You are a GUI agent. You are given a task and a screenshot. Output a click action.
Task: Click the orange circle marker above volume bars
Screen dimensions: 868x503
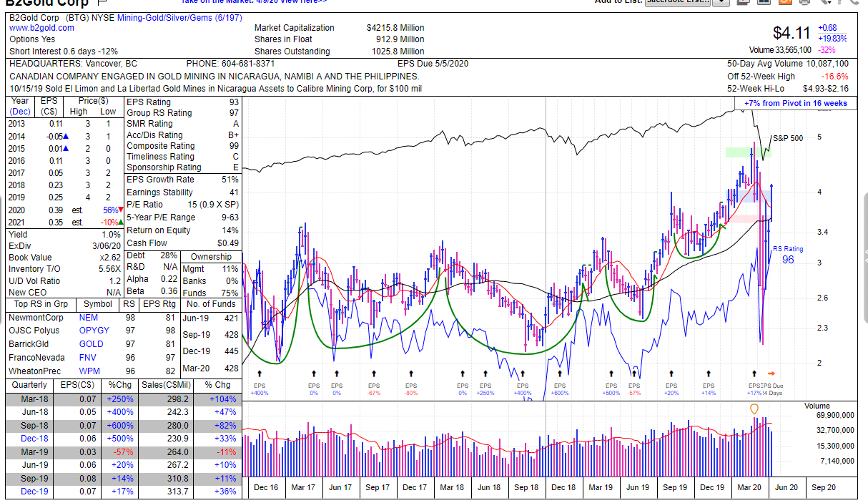click(754, 409)
